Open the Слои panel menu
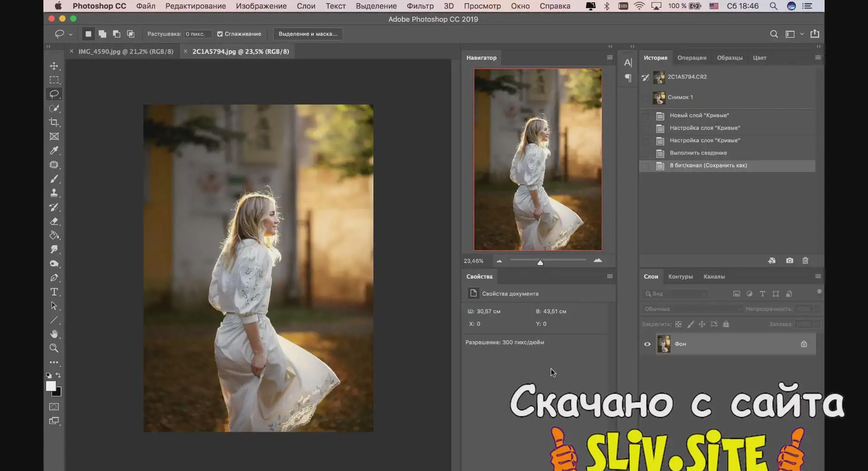The image size is (868, 471). pyautogui.click(x=818, y=276)
